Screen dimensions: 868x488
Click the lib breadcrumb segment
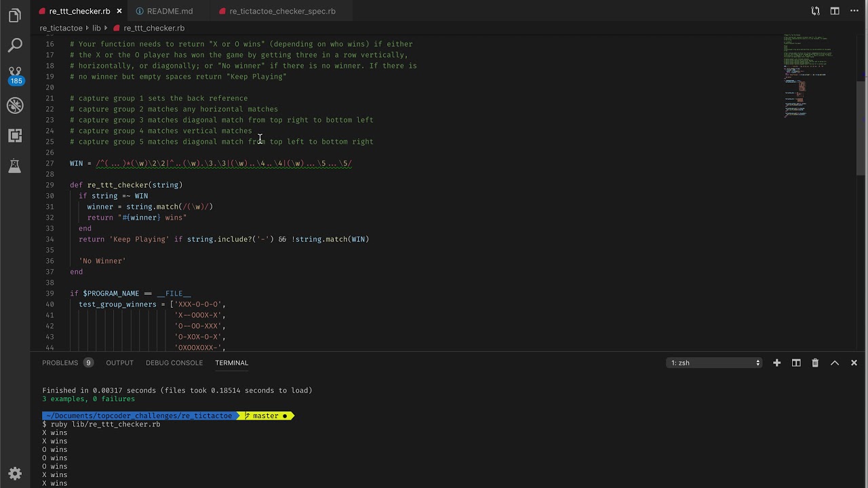96,28
